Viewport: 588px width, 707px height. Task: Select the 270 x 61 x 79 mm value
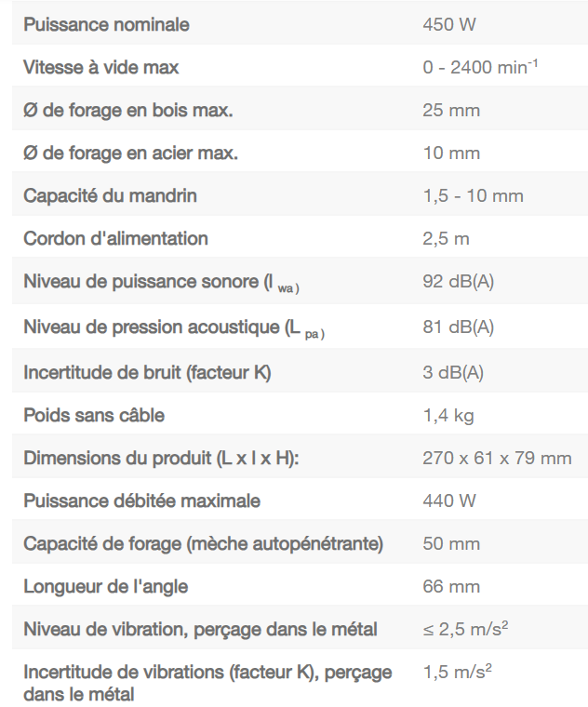pyautogui.click(x=497, y=459)
